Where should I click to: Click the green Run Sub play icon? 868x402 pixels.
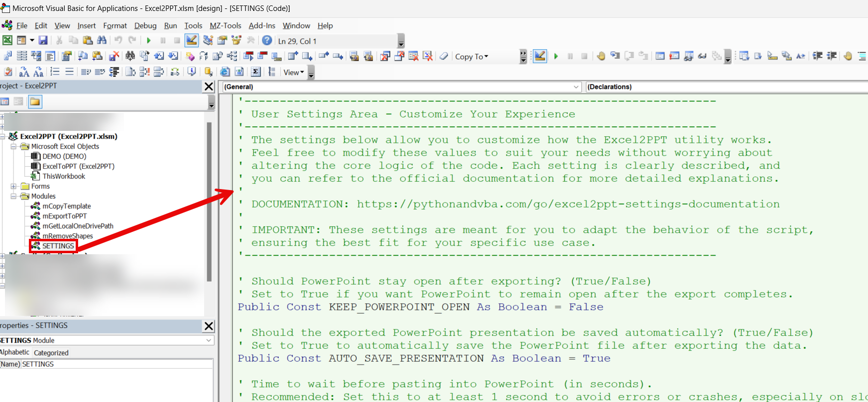(x=149, y=40)
